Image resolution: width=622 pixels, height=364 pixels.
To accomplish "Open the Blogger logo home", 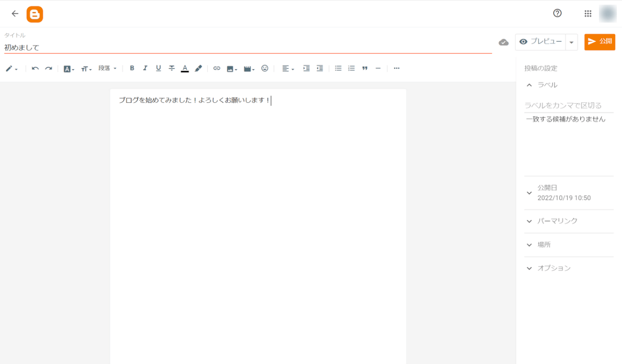I will tap(35, 14).
